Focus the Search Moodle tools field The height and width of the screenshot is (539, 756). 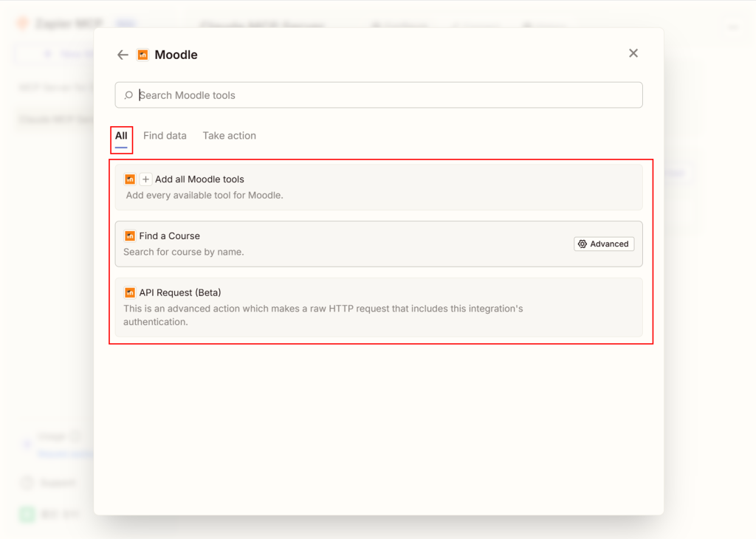[x=384, y=95]
